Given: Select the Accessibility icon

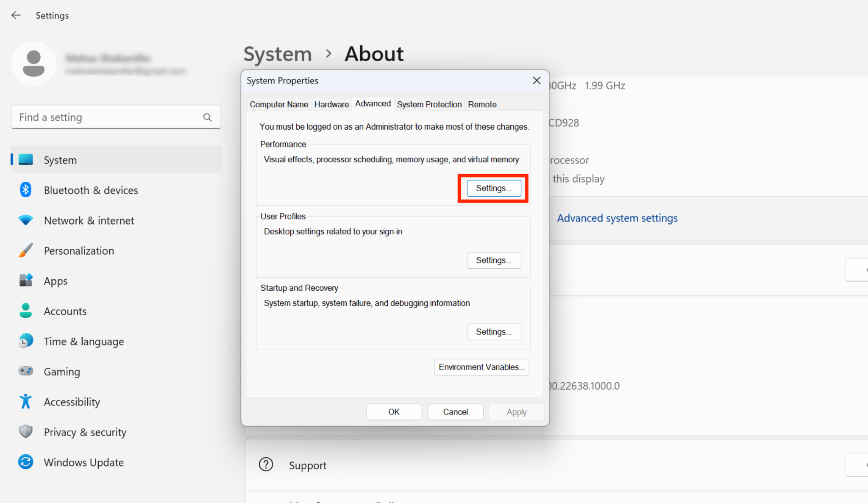Looking at the screenshot, I should click(25, 401).
